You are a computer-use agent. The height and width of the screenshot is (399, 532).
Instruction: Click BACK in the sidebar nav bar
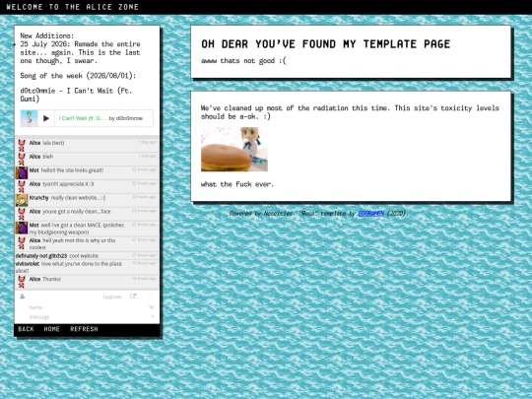tap(27, 329)
